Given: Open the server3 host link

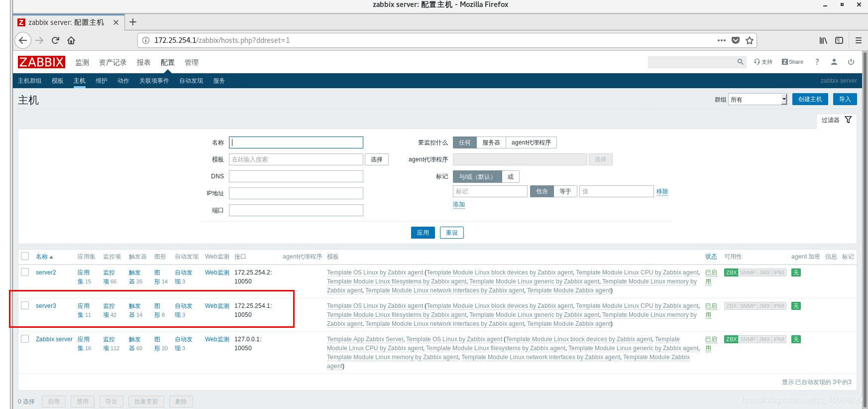Looking at the screenshot, I should [46, 306].
